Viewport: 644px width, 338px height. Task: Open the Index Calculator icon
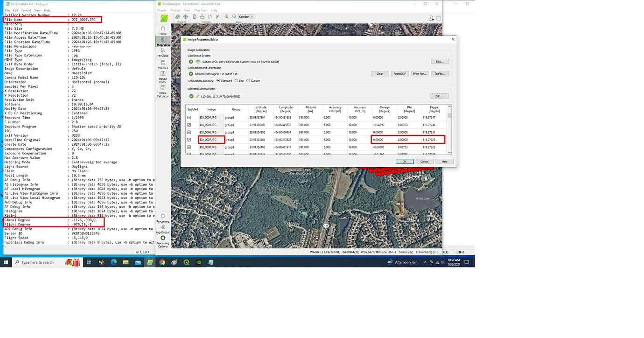click(x=162, y=88)
